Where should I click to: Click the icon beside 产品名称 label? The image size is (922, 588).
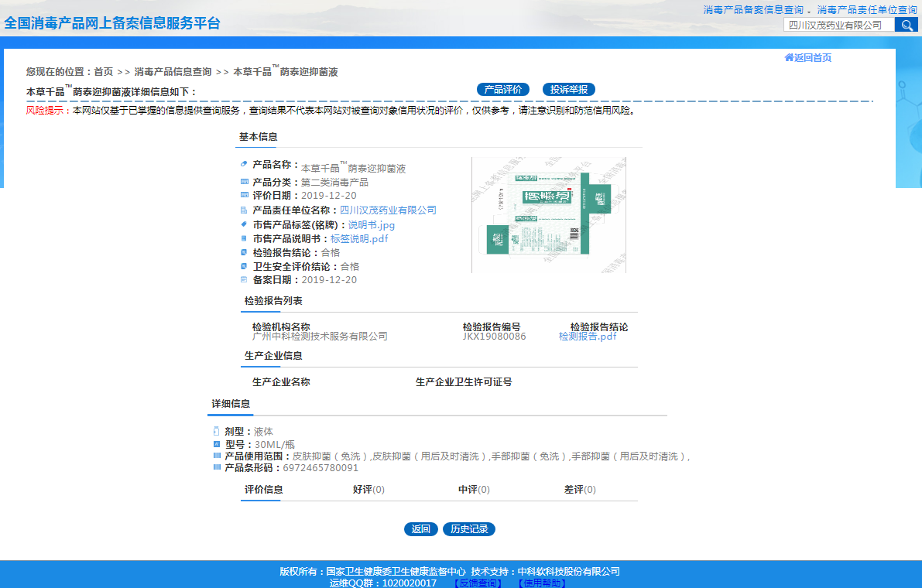click(x=244, y=164)
